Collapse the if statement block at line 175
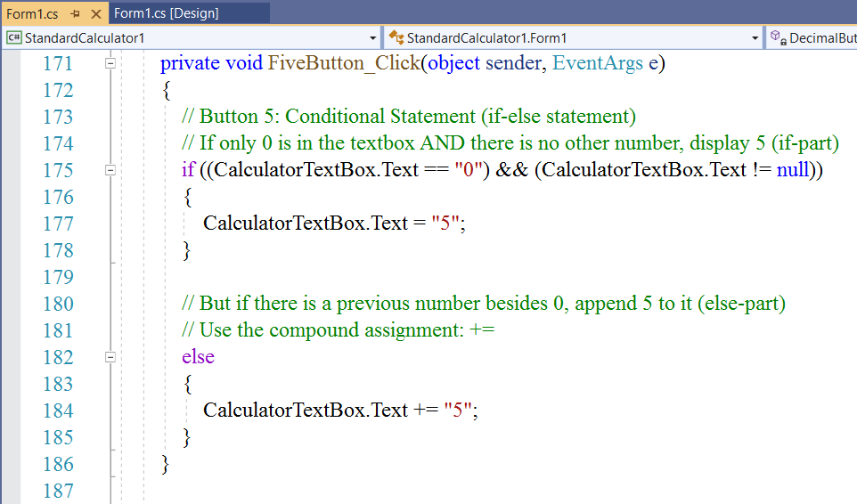 click(x=110, y=170)
